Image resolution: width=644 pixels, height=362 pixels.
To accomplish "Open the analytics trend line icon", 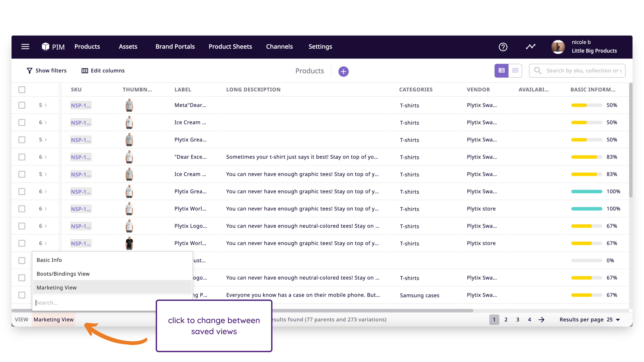I will coord(531,46).
